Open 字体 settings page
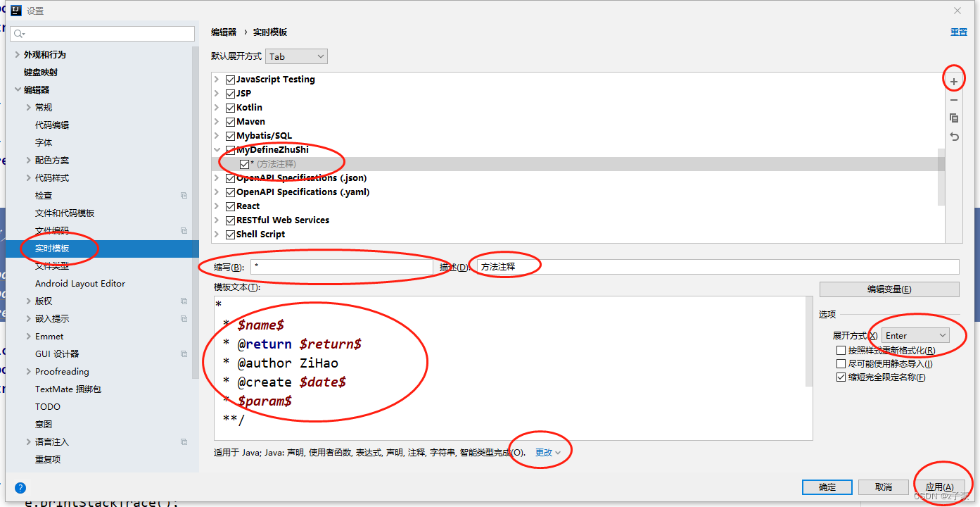 [44, 143]
